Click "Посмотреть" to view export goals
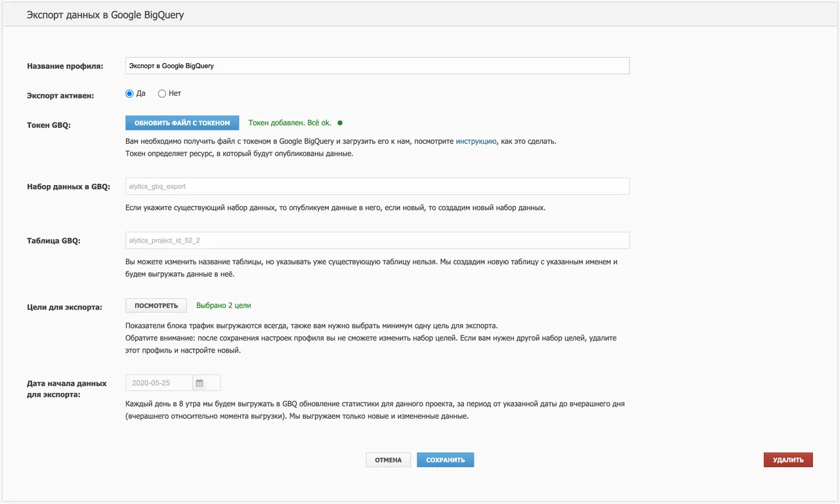This screenshot has height=504, width=840. click(x=156, y=306)
